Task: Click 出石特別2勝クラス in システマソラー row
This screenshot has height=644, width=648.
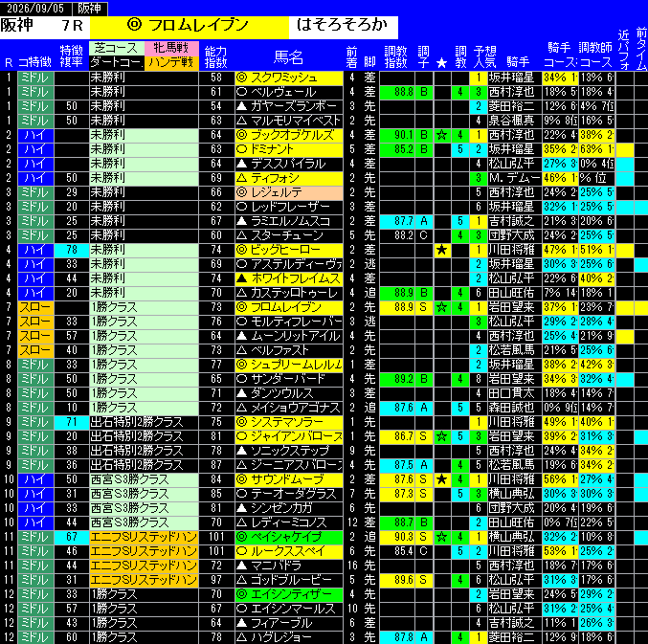Action: point(144,422)
